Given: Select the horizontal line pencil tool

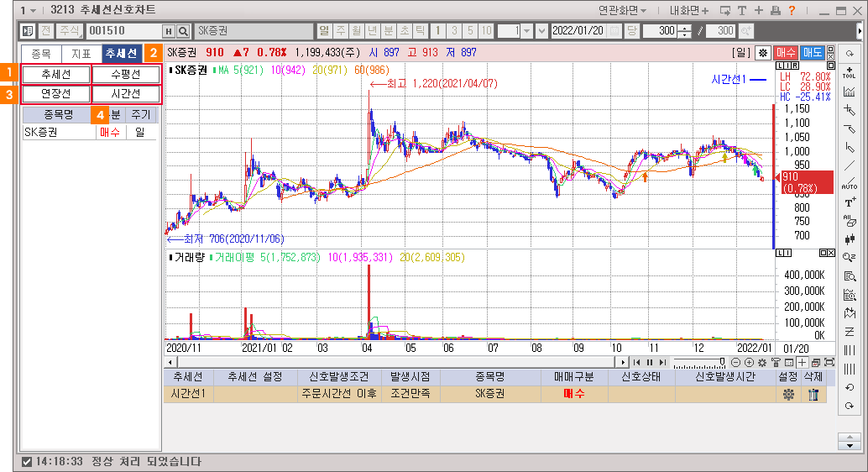Looking at the screenshot, I should tap(850, 129).
